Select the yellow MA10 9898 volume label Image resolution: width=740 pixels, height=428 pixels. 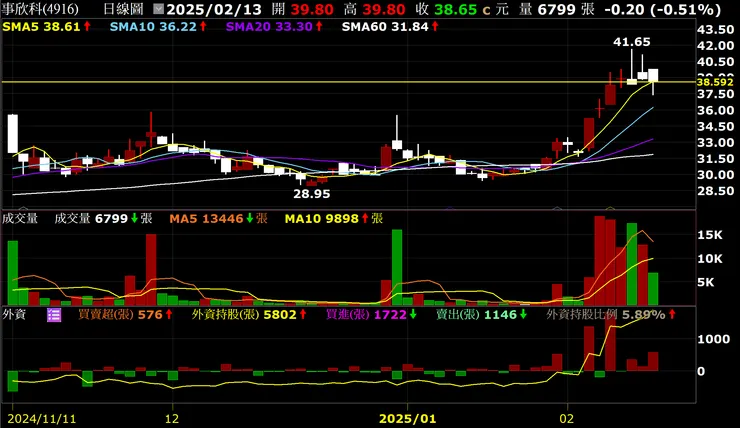pos(334,218)
